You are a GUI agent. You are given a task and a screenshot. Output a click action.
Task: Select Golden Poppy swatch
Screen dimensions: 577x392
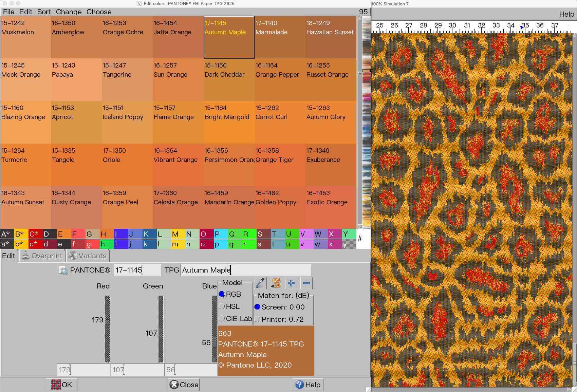280,207
